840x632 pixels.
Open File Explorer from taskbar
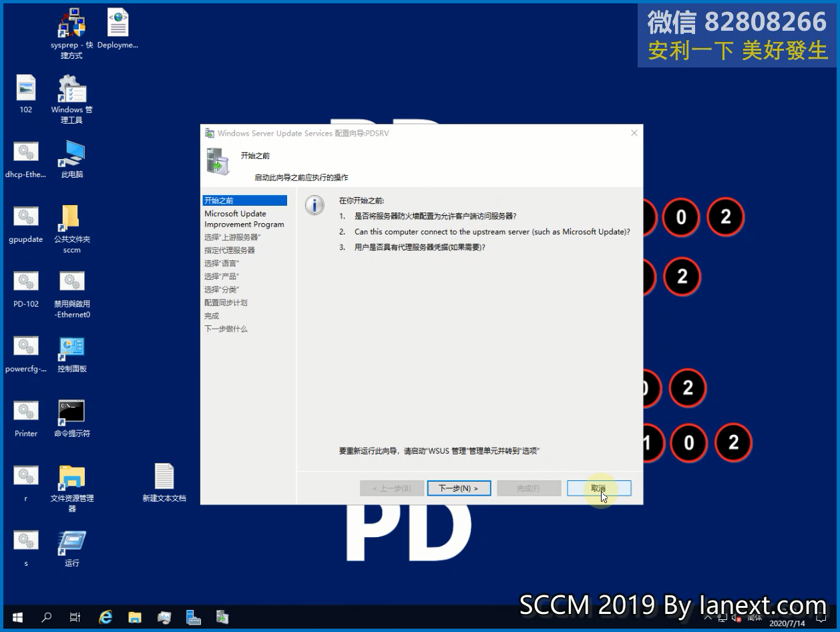[134, 617]
